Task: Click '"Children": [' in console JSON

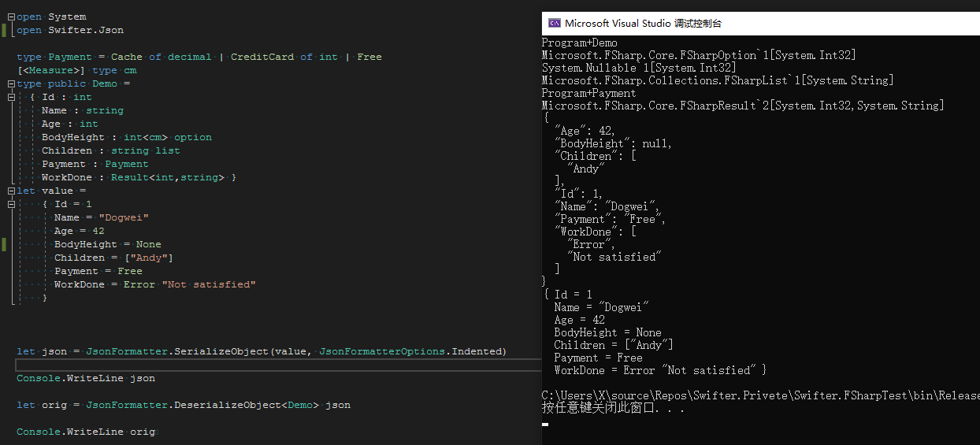Action: click(595, 156)
